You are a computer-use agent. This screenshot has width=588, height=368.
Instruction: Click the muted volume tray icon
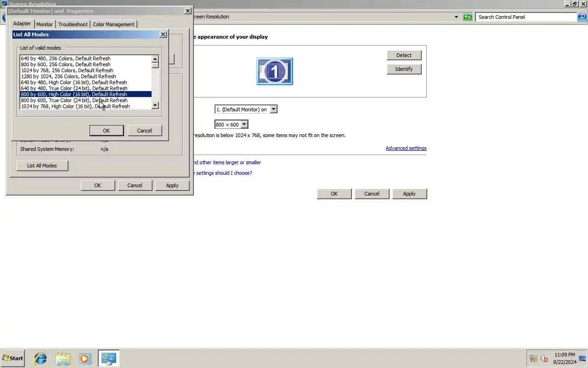coord(544,358)
